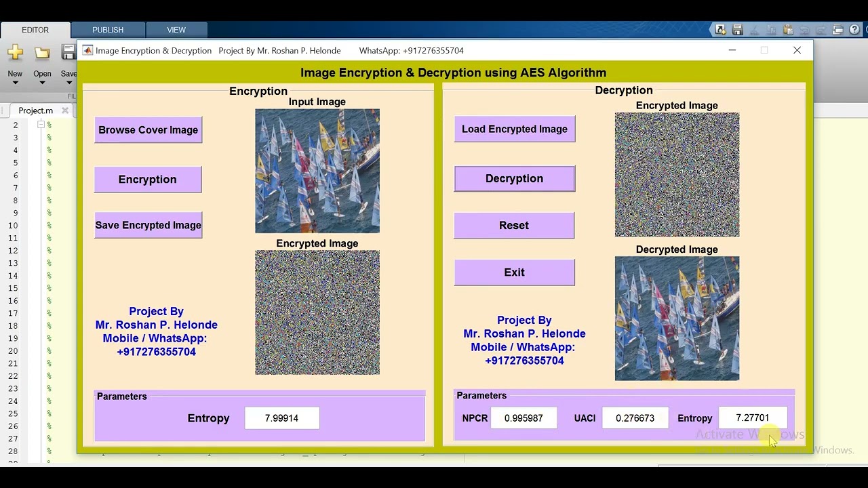Image resolution: width=868 pixels, height=488 pixels.
Task: Click the NPCR value field 0.995987
Action: (x=524, y=418)
